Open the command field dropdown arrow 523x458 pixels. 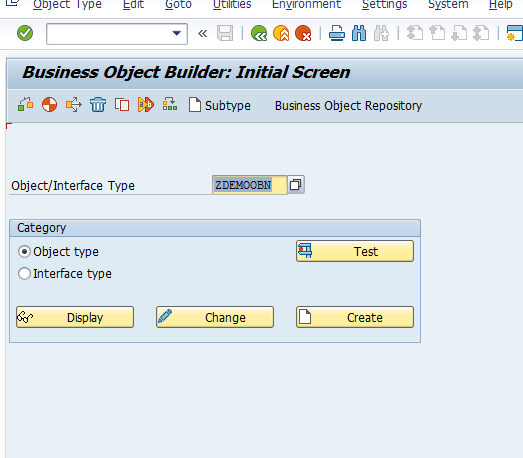click(x=176, y=33)
